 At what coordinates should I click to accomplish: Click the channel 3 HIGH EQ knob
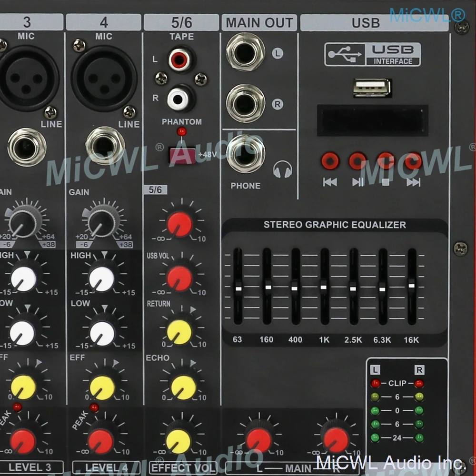coord(24,279)
